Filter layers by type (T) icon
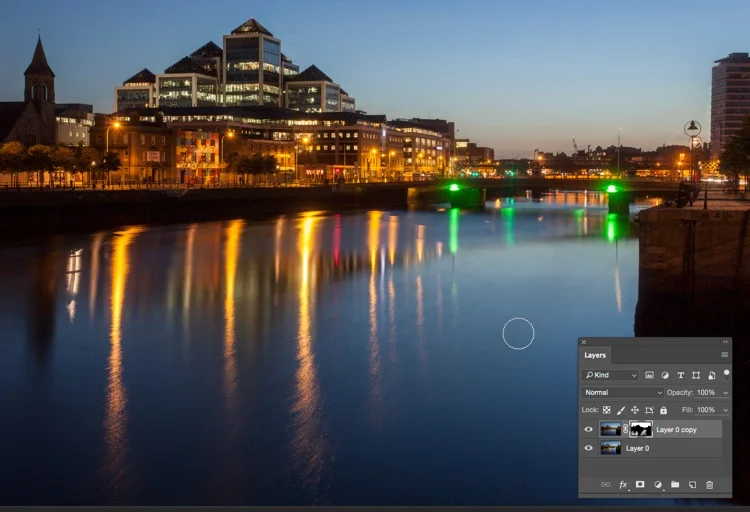Viewport: 750px width, 512px height. tap(681, 375)
